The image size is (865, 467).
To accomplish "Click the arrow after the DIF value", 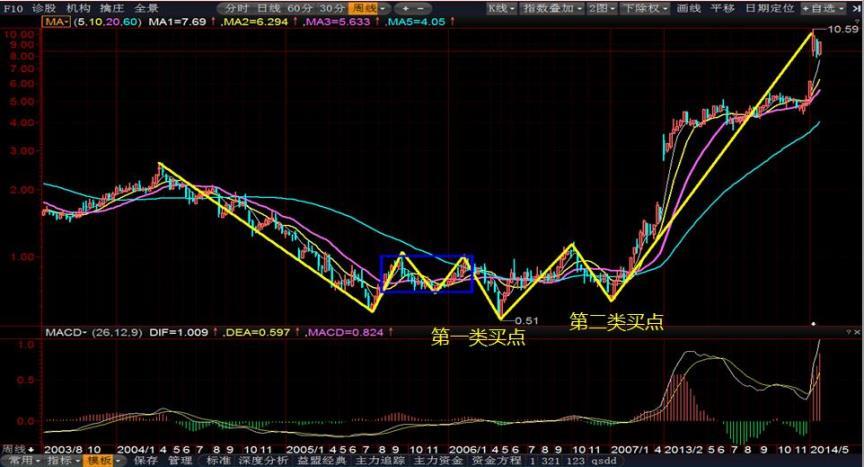I will [x=208, y=332].
